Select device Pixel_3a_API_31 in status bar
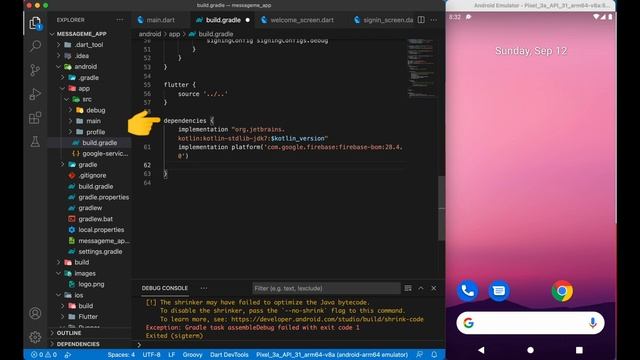 (x=332, y=355)
